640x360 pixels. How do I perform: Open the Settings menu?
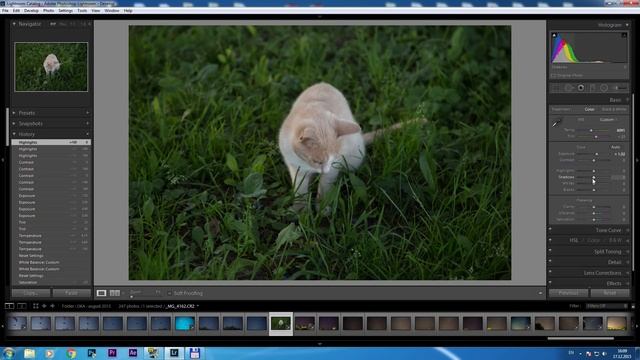[x=65, y=11]
